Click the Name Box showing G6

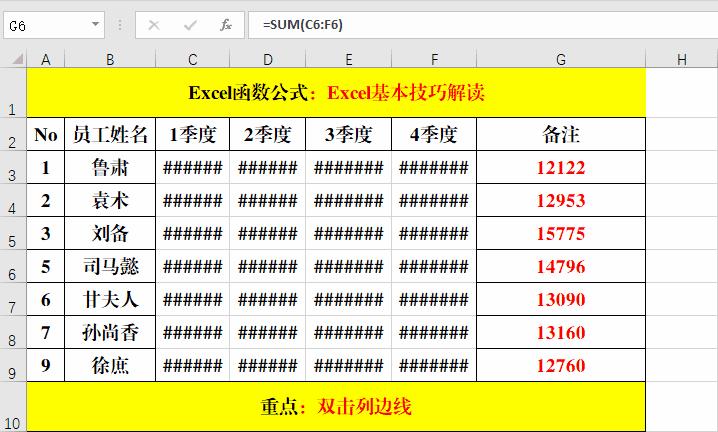click(54, 25)
